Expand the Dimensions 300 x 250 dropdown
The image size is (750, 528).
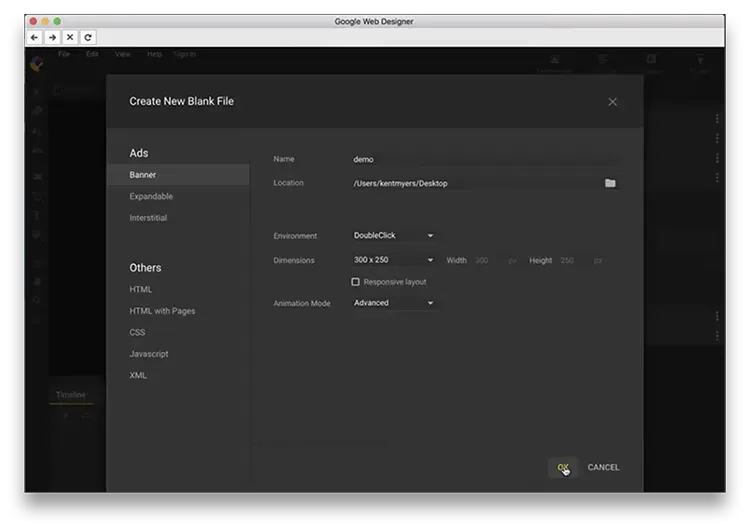tap(394, 260)
